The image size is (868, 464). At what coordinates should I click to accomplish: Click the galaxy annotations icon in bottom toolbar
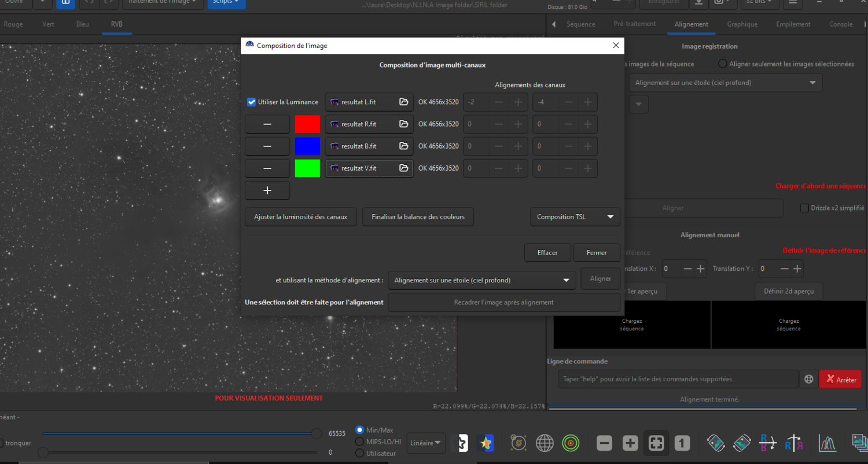click(518, 443)
